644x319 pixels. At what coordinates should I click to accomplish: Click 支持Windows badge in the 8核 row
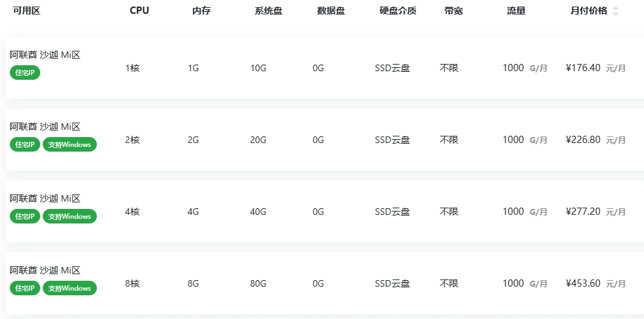[70, 288]
